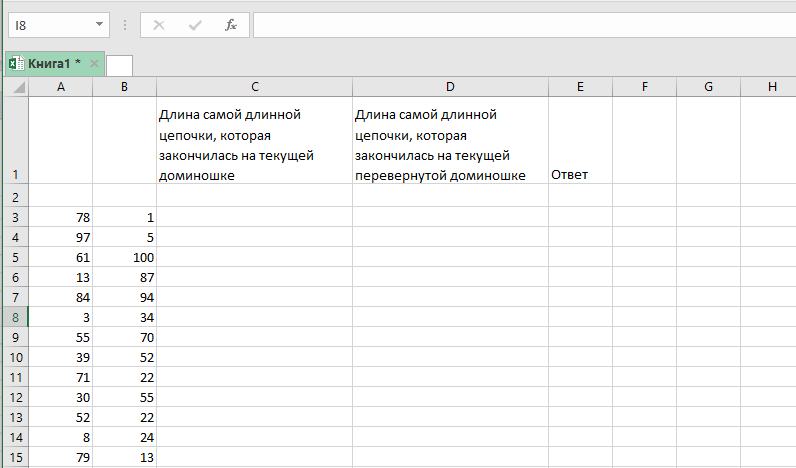Click the Excel icon on the Книга1 tab
Viewport: 796px width, 468px height.
pos(15,64)
